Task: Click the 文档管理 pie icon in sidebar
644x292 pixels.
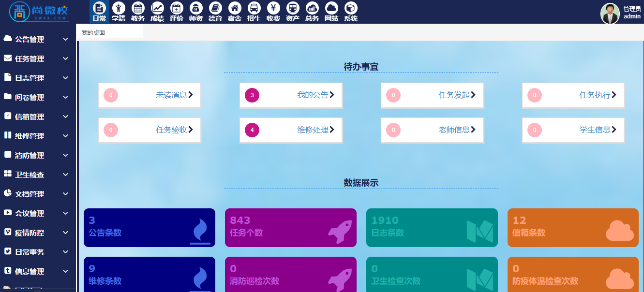Action: pos(8,193)
